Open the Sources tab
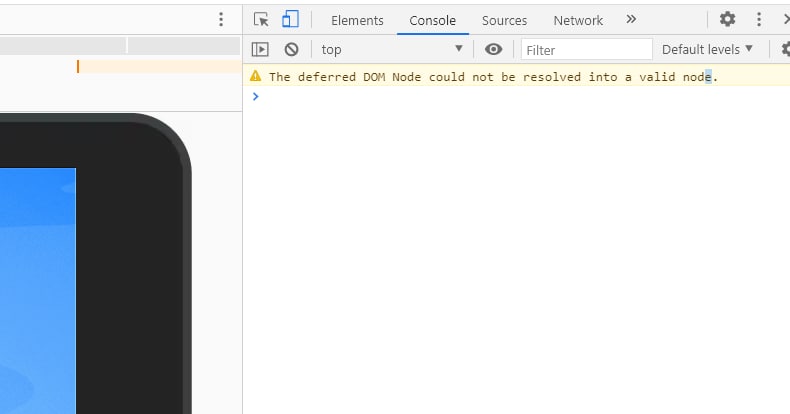 click(504, 21)
